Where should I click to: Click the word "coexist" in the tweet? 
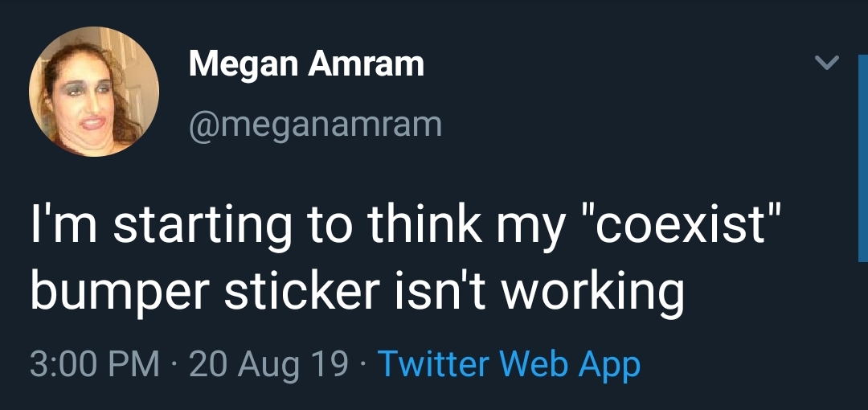click(x=691, y=228)
